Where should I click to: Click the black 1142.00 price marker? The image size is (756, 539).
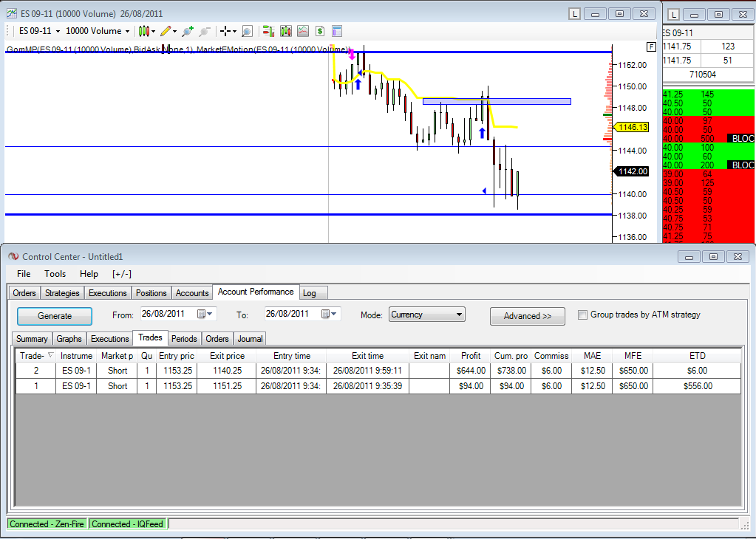(x=632, y=171)
